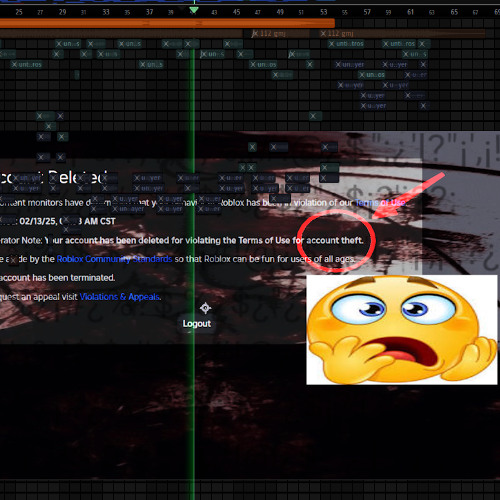
Task: Jump to bar 53 on the timeline ruler
Action: [324, 12]
